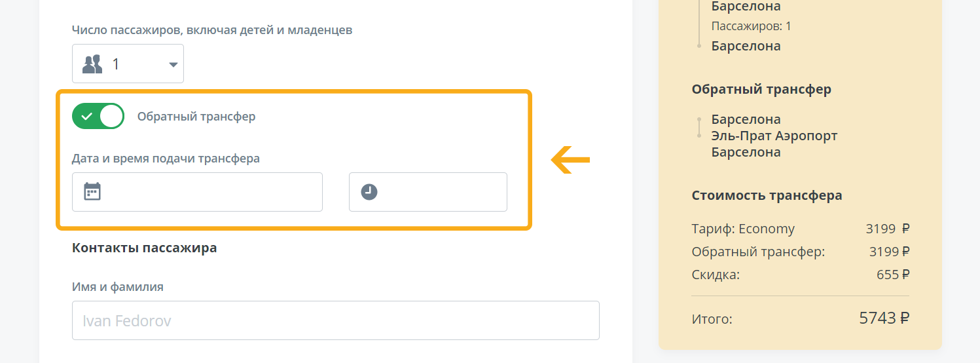Screen dimensions: 980x363
Task: Focus the Имя и фамилия name field
Action: coord(336,320)
